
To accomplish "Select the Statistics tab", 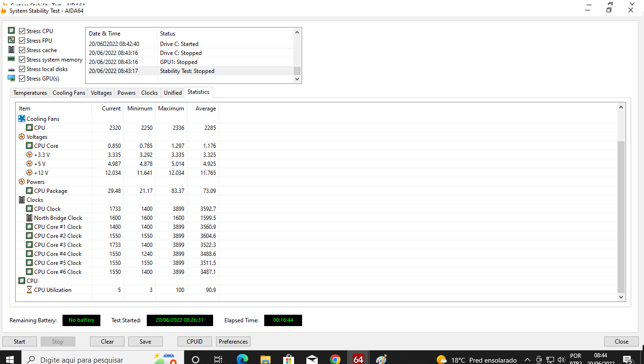I will (198, 92).
